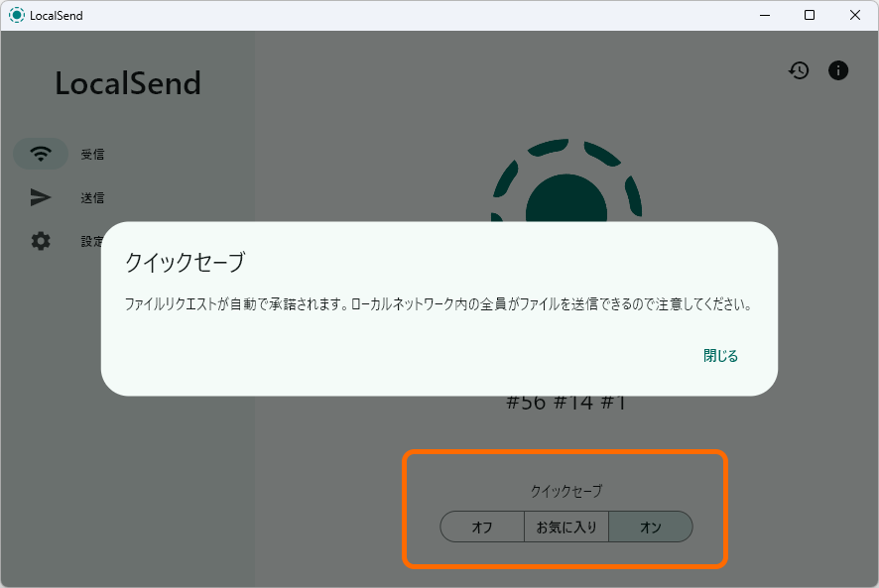Viewport: 879px width, 588px height.
Task: Click the LocalSend app icon in title bar
Action: 17,15
